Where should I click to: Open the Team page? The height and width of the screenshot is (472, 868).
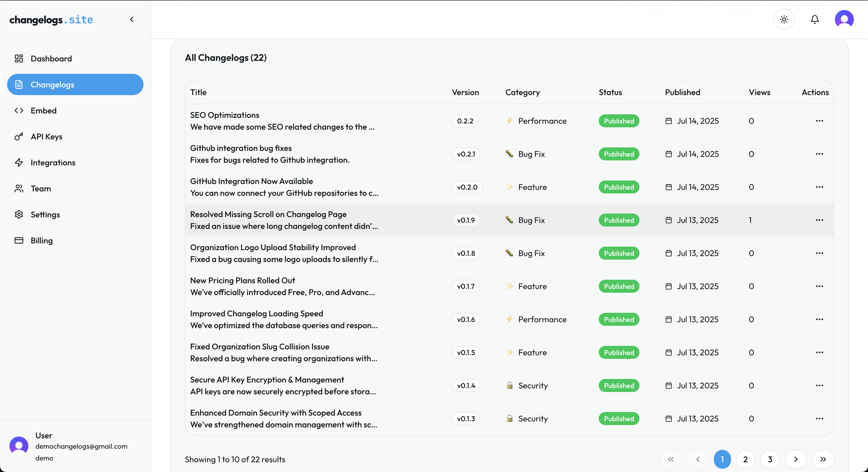pos(75,188)
